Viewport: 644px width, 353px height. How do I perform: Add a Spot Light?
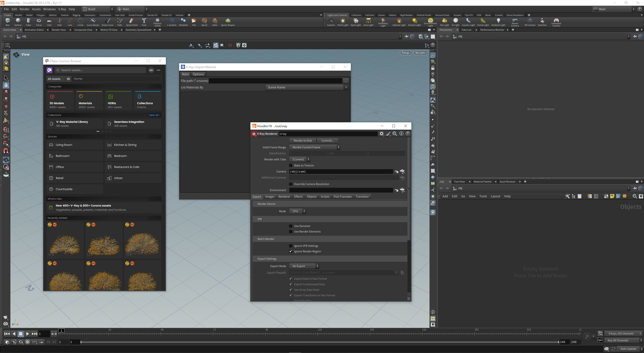(356, 22)
